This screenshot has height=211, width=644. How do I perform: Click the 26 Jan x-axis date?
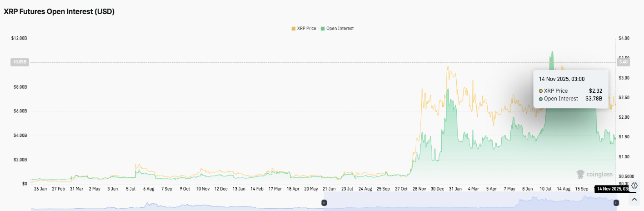coord(40,189)
